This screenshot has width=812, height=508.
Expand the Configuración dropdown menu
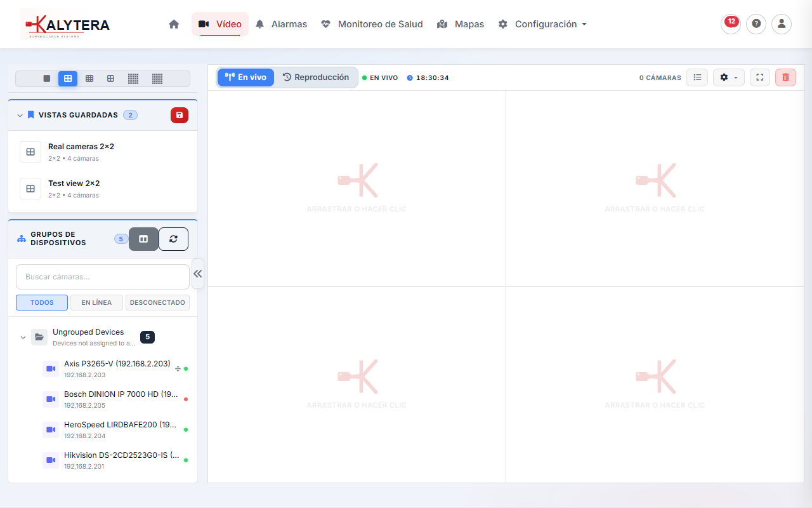tap(542, 24)
